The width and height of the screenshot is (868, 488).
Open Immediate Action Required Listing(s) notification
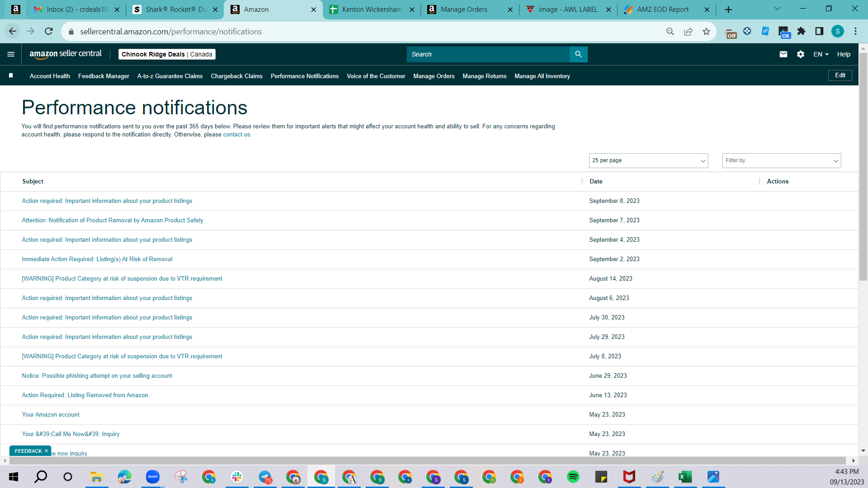click(97, 259)
